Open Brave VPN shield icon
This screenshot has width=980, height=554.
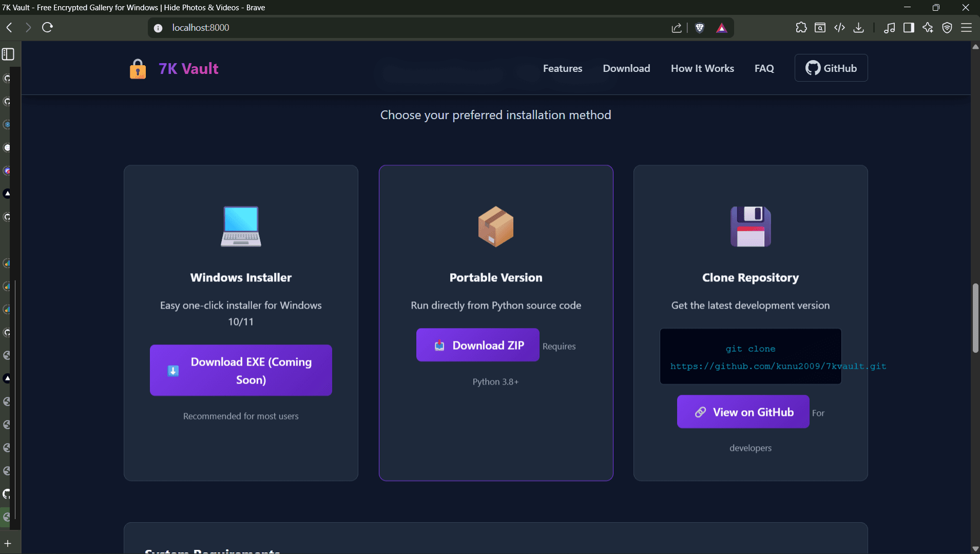(947, 28)
